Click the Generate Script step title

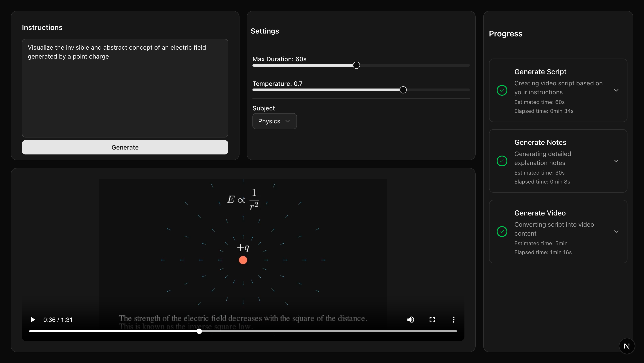point(540,72)
